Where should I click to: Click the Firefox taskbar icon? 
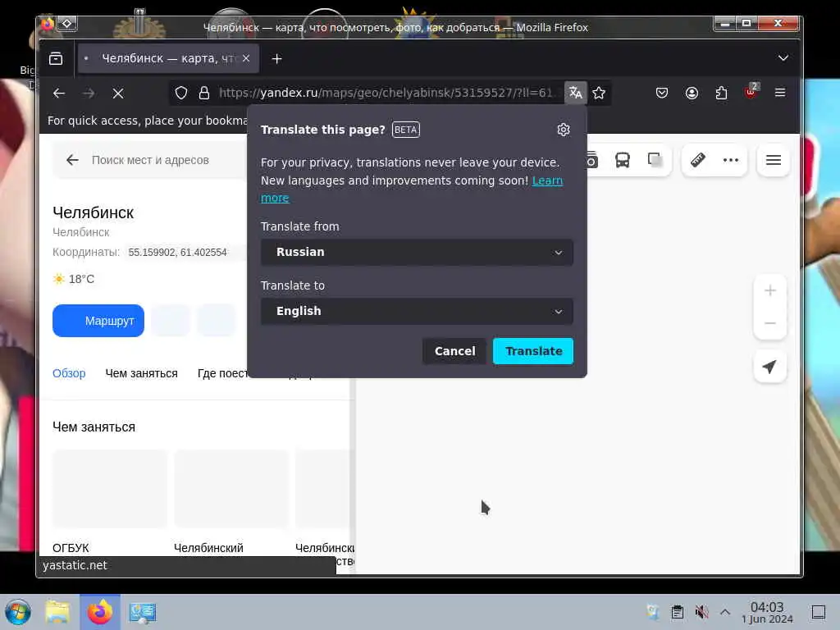pyautogui.click(x=100, y=612)
